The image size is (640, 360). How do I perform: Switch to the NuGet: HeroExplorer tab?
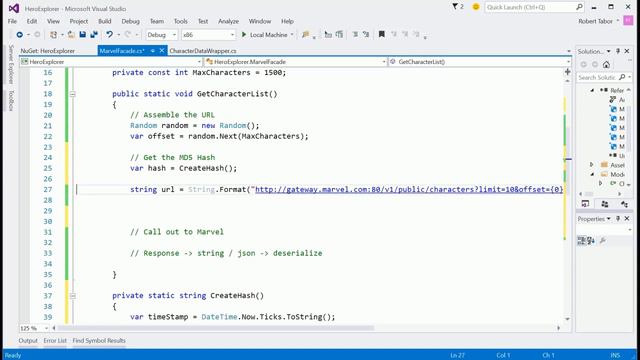pyautogui.click(x=48, y=51)
